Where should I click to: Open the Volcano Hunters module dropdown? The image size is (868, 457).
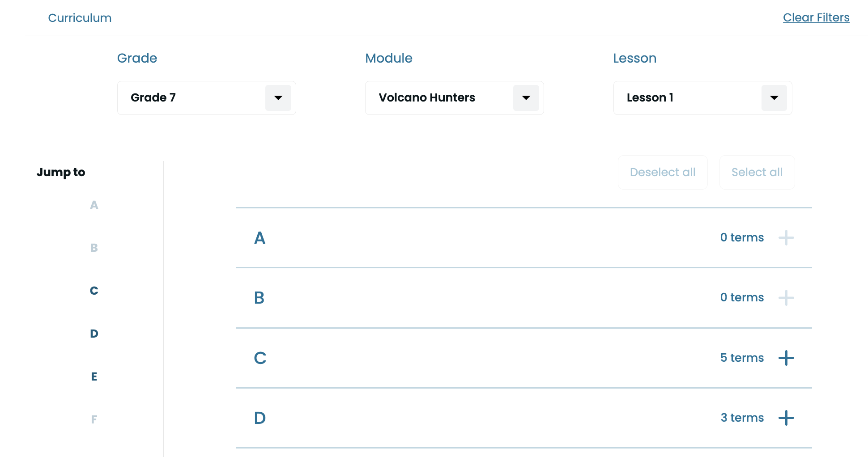pyautogui.click(x=526, y=98)
